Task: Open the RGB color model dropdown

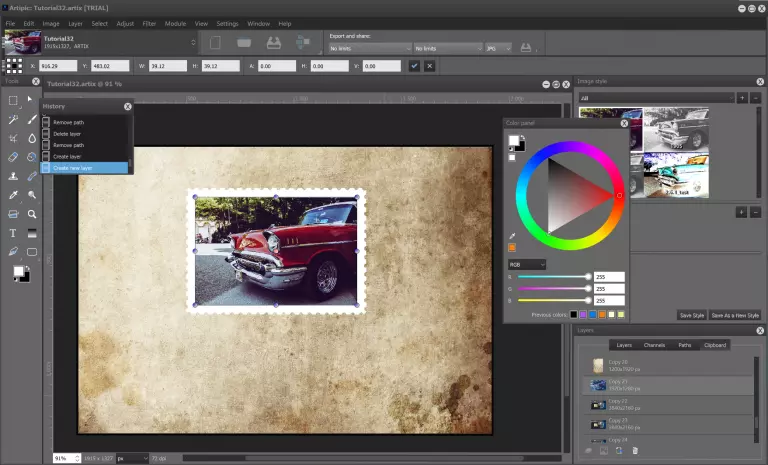Action: [526, 265]
